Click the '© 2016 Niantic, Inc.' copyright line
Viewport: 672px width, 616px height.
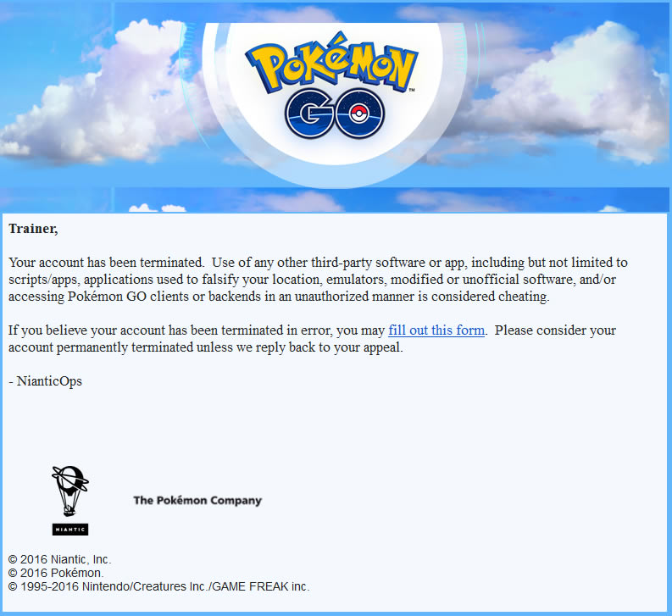pos(59,559)
